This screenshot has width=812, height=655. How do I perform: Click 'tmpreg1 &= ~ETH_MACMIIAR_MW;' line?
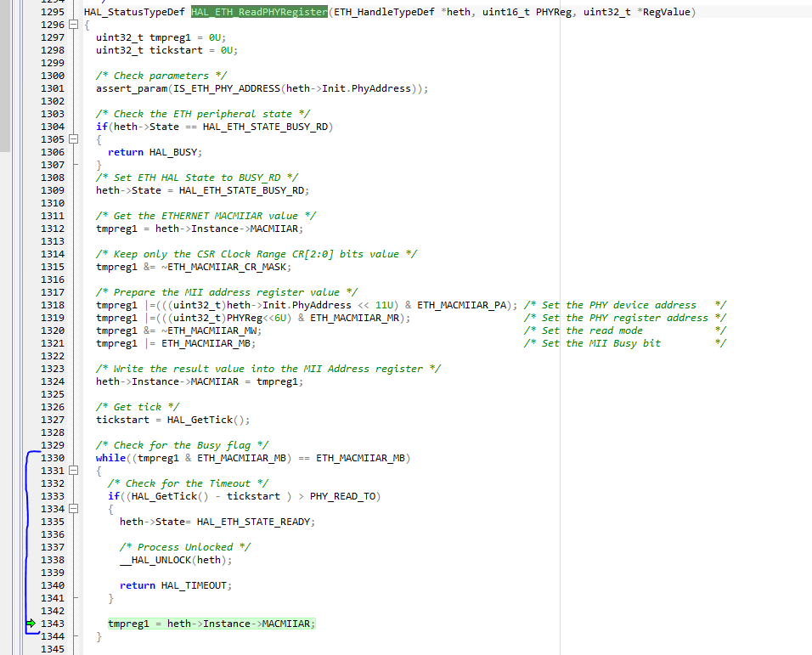pyautogui.click(x=178, y=330)
